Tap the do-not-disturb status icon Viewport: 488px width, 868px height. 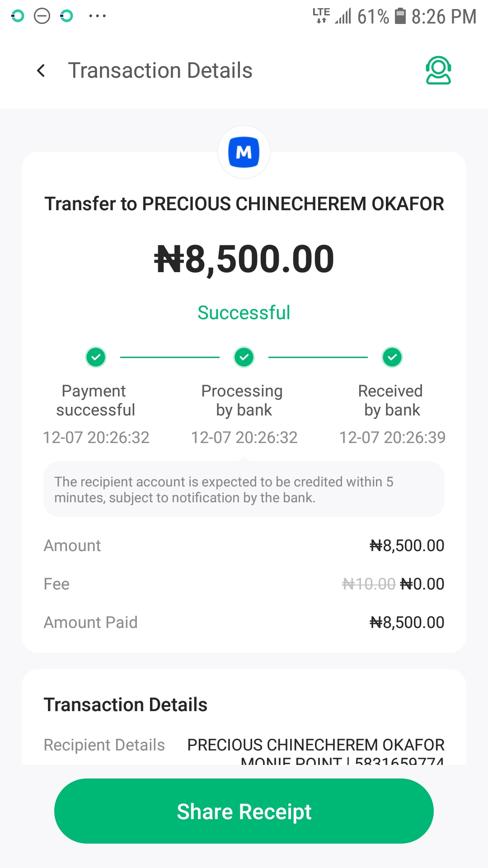coord(42,16)
